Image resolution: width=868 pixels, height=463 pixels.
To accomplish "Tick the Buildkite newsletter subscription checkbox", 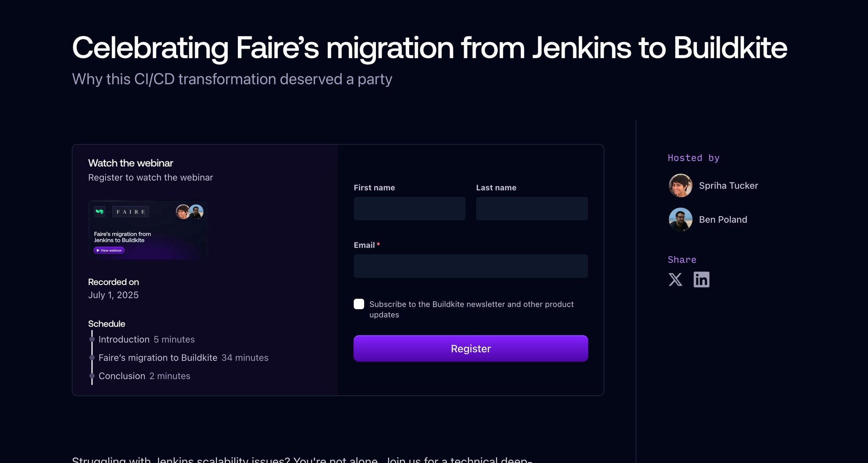I will (359, 304).
